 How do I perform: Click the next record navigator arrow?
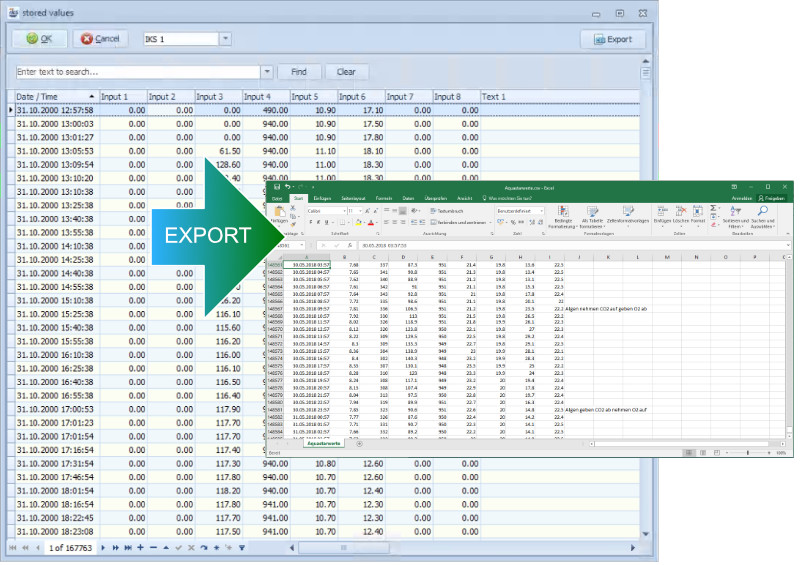click(102, 548)
